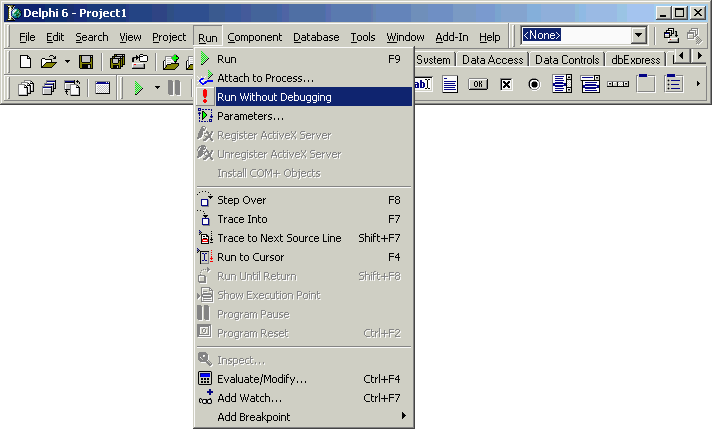The image size is (712, 429).
Task: Click the View Form stacked-windows icon
Action: 49,88
